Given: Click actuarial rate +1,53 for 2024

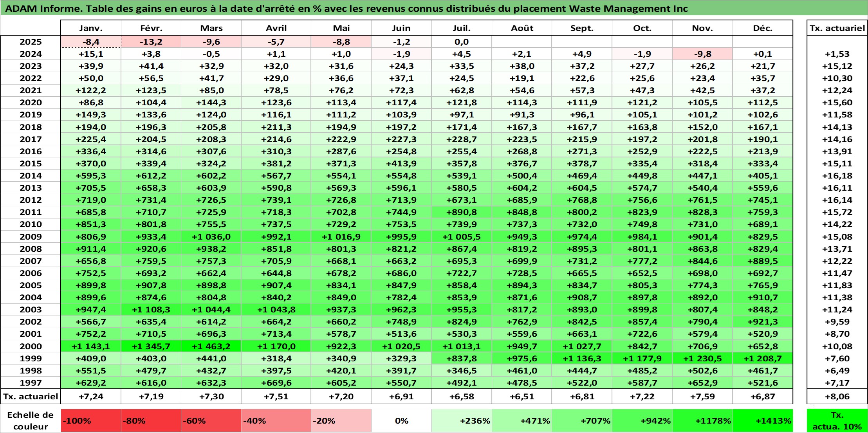Looking at the screenshot, I should (x=837, y=54).
